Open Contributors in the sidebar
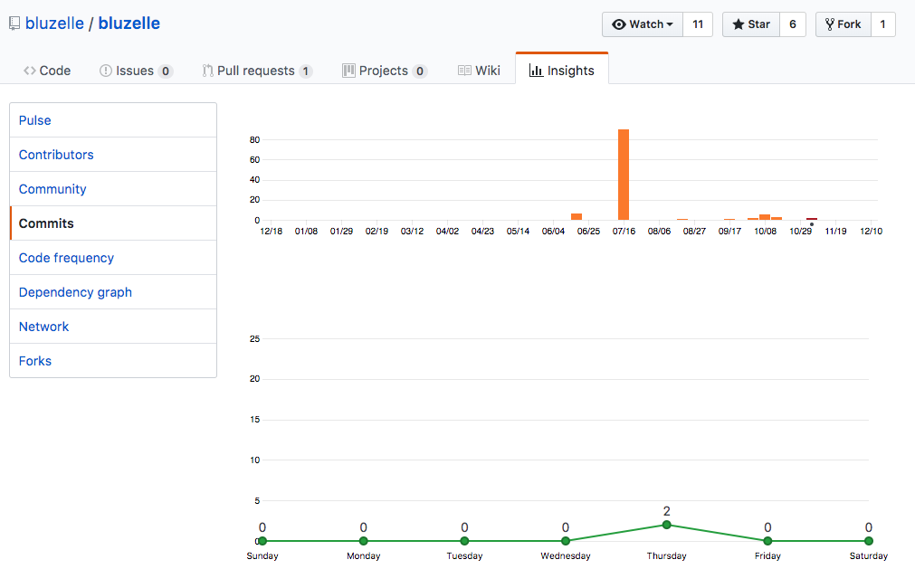The width and height of the screenshot is (915, 588). click(x=113, y=155)
